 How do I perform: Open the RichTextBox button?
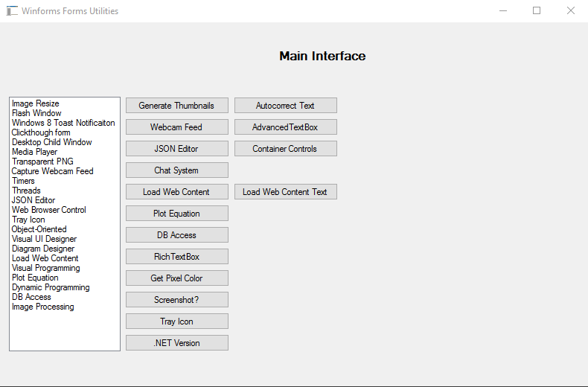click(x=177, y=257)
